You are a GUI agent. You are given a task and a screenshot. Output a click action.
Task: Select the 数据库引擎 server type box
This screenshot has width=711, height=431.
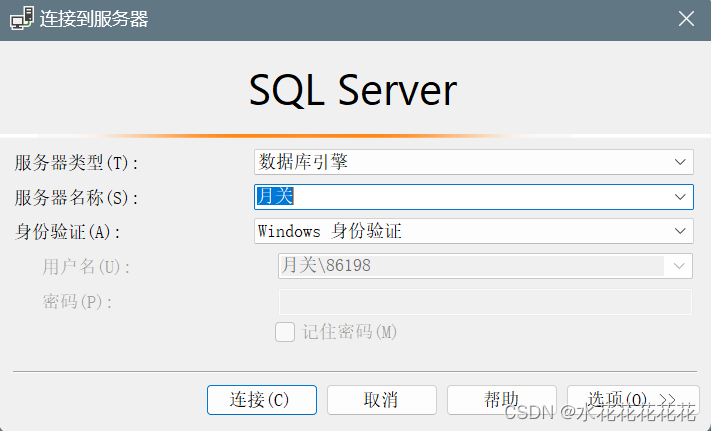pyautogui.click(x=473, y=162)
